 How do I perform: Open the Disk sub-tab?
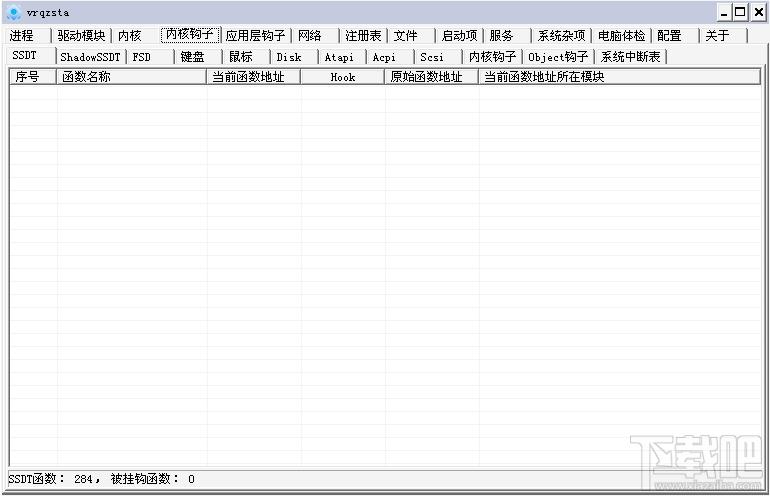coord(295,57)
